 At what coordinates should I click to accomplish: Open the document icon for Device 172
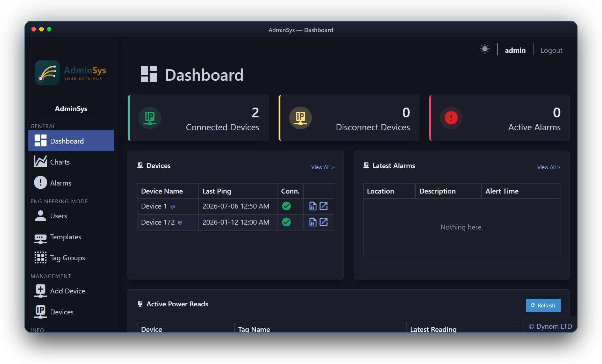click(313, 222)
